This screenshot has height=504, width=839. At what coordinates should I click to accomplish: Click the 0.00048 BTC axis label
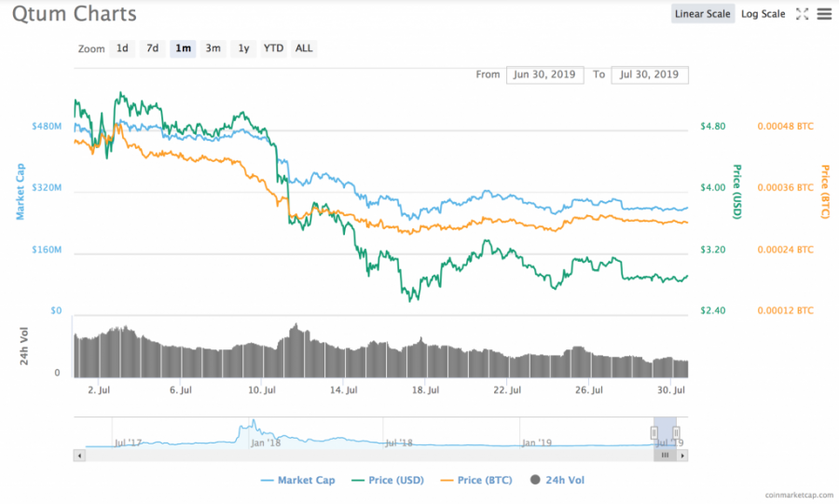(785, 127)
